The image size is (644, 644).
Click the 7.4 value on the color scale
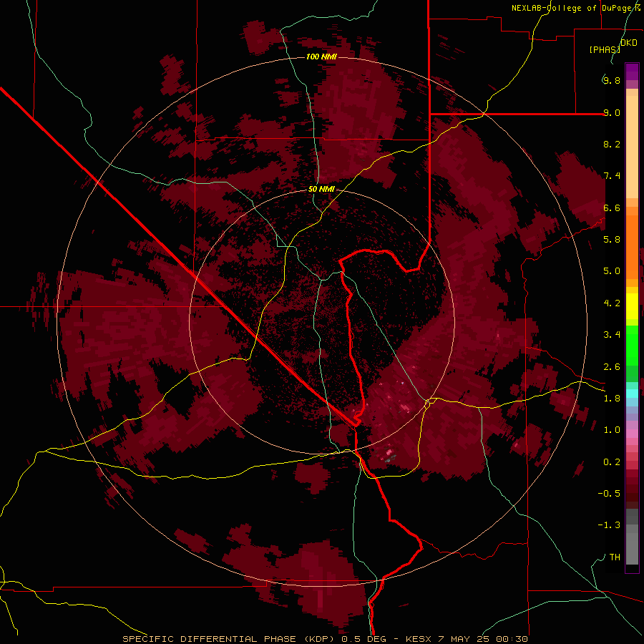612,176
